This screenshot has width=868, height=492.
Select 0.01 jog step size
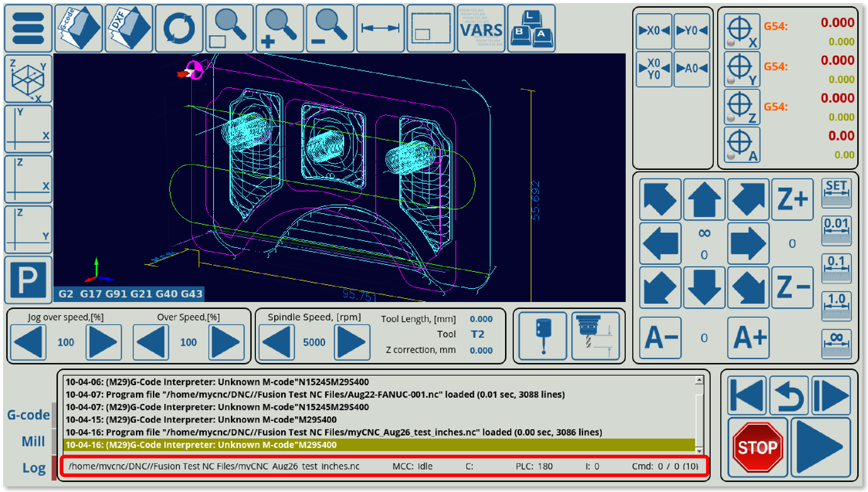click(836, 231)
